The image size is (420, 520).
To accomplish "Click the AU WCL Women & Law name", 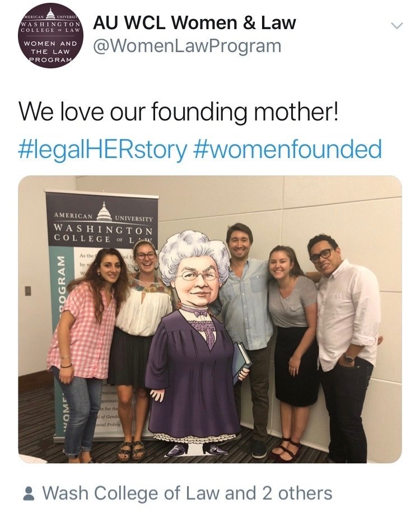I will click(x=194, y=22).
